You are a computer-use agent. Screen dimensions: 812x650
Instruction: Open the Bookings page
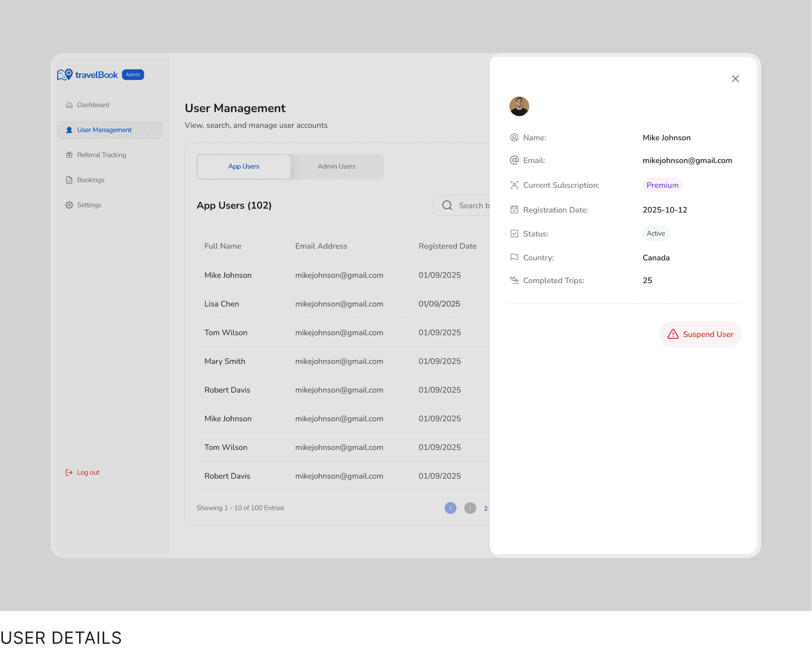(90, 180)
